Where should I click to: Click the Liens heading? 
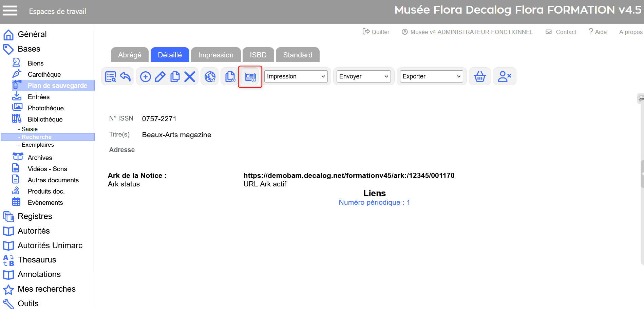[x=375, y=193]
